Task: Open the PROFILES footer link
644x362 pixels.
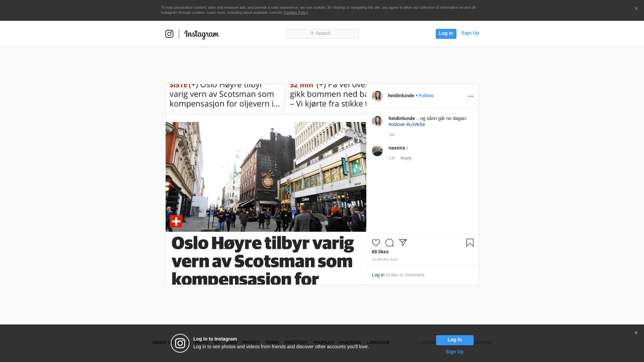Action: coord(323,343)
